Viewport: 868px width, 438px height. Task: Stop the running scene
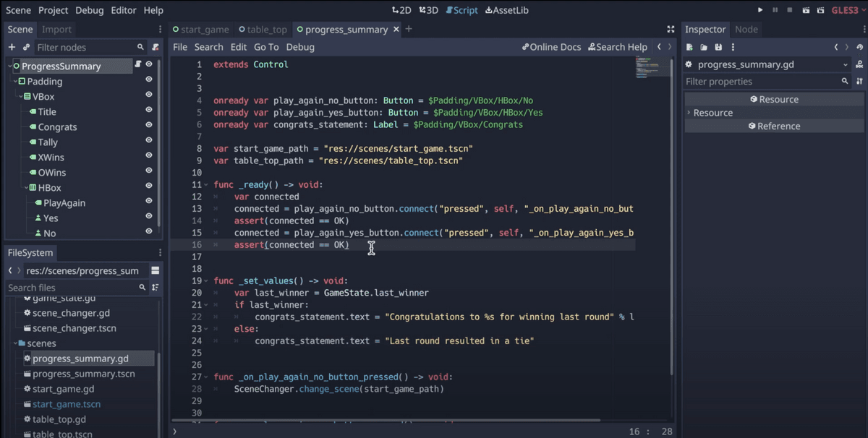(788, 10)
